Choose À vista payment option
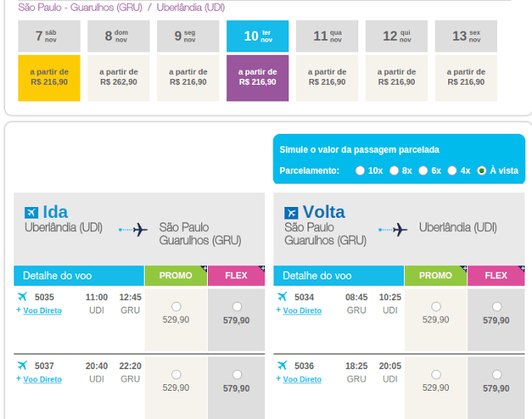532x419 pixels. (x=481, y=170)
